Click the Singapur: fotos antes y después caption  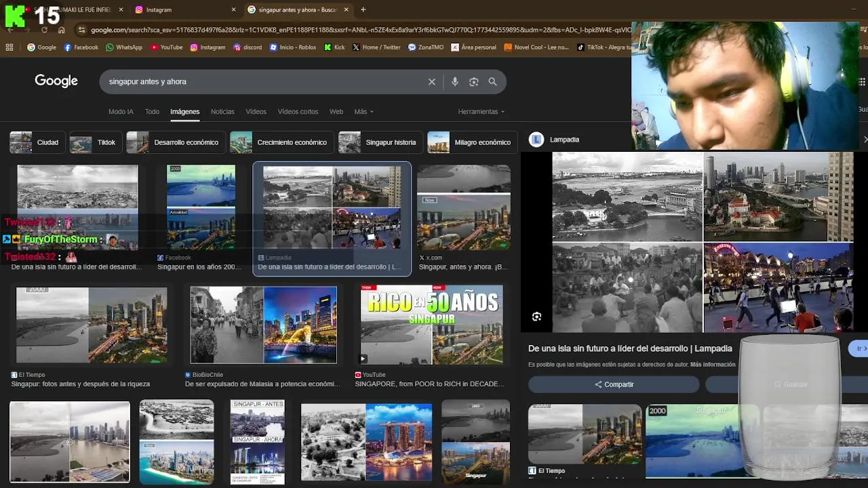[80, 384]
